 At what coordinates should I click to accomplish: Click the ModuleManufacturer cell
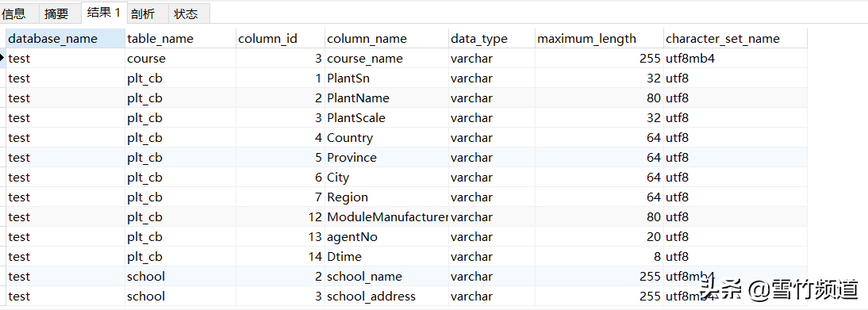(386, 217)
